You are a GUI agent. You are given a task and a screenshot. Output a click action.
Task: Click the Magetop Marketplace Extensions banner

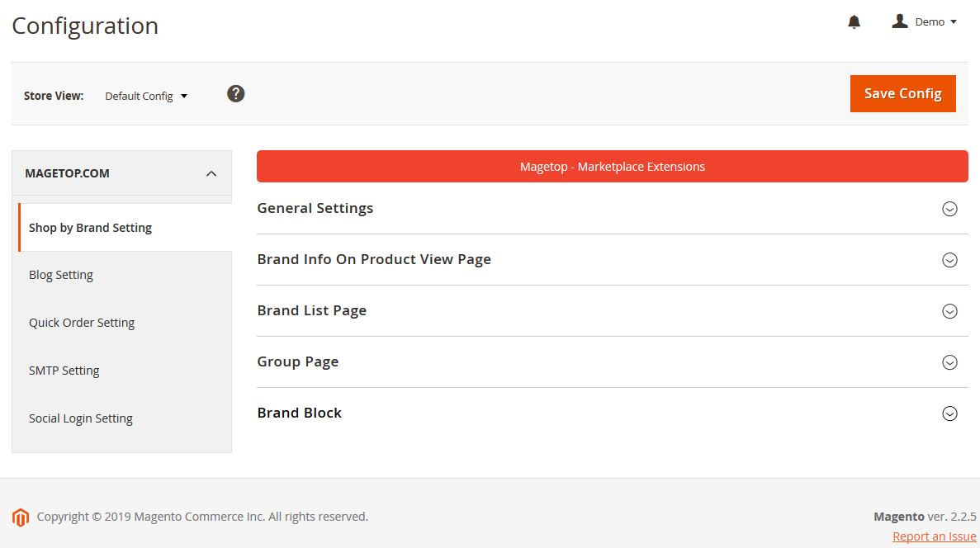coord(612,167)
